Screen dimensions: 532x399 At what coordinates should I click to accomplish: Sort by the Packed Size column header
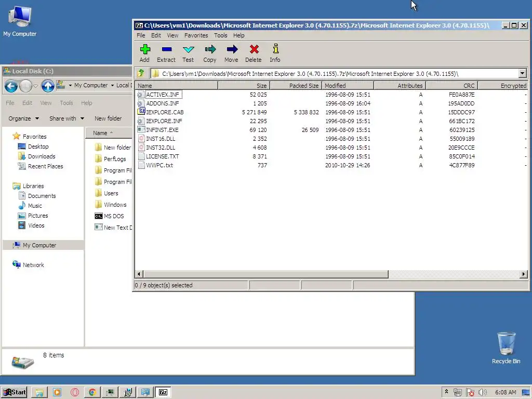tap(296, 86)
